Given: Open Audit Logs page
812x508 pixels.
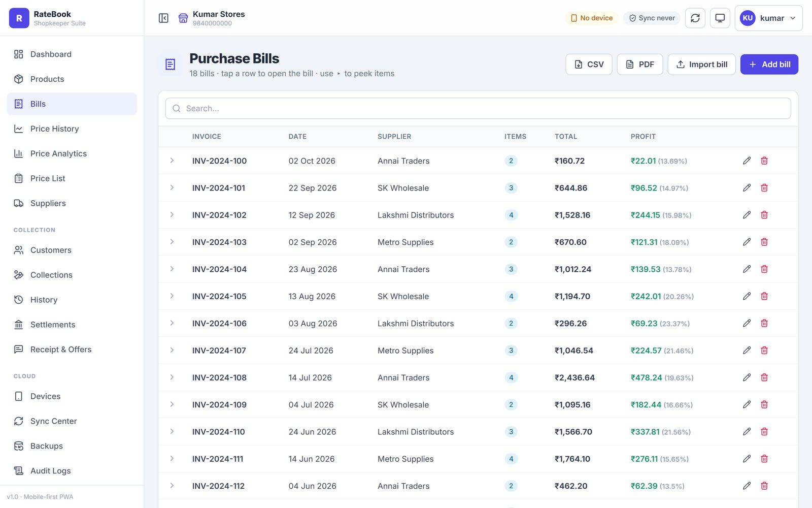Looking at the screenshot, I should point(72,471).
